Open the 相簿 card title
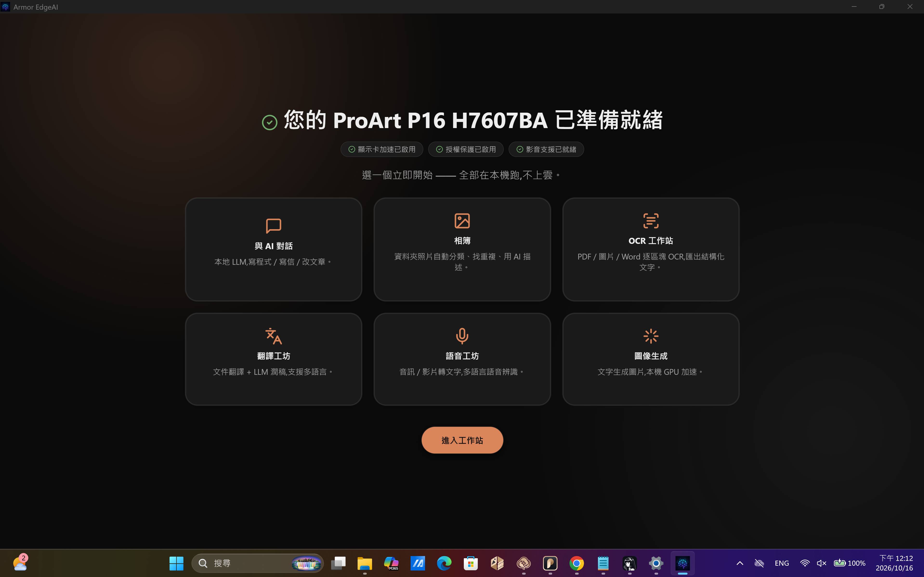Image resolution: width=924 pixels, height=577 pixels. [x=462, y=241]
